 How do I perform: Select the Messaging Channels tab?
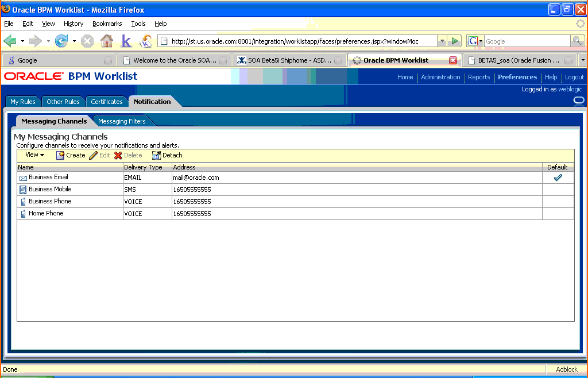tap(54, 121)
